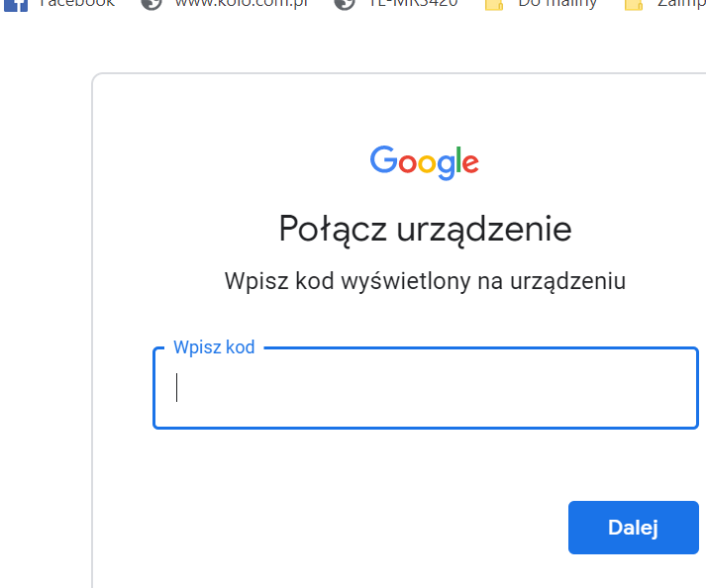Open the Facebook bookmark label
Screen dimensions: 706x588
pyautogui.click(x=77, y=3)
